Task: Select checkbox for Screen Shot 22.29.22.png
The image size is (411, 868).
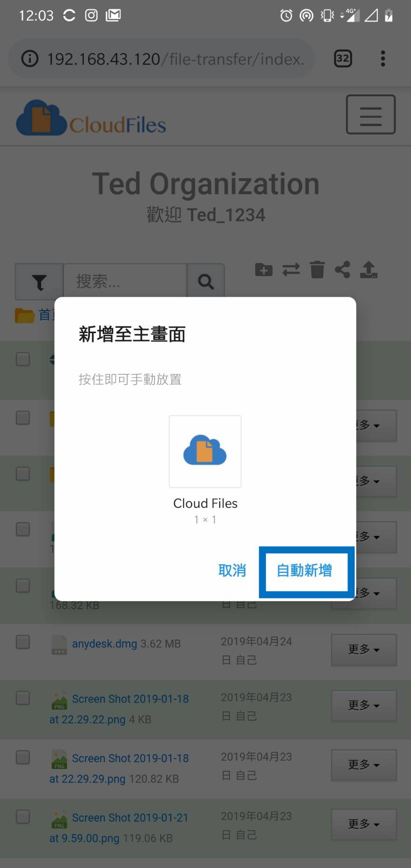Action: 23,698
